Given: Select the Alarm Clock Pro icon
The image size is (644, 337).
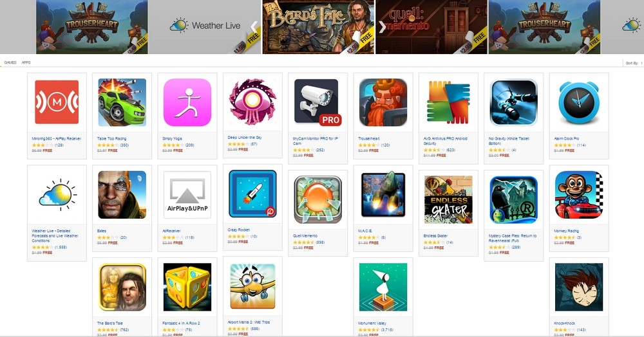Looking at the screenshot, I should tap(579, 102).
